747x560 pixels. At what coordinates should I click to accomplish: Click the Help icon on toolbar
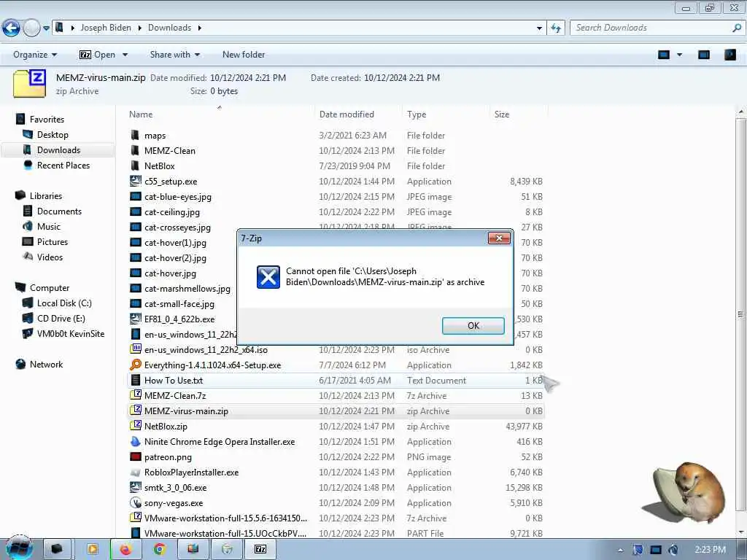729,55
